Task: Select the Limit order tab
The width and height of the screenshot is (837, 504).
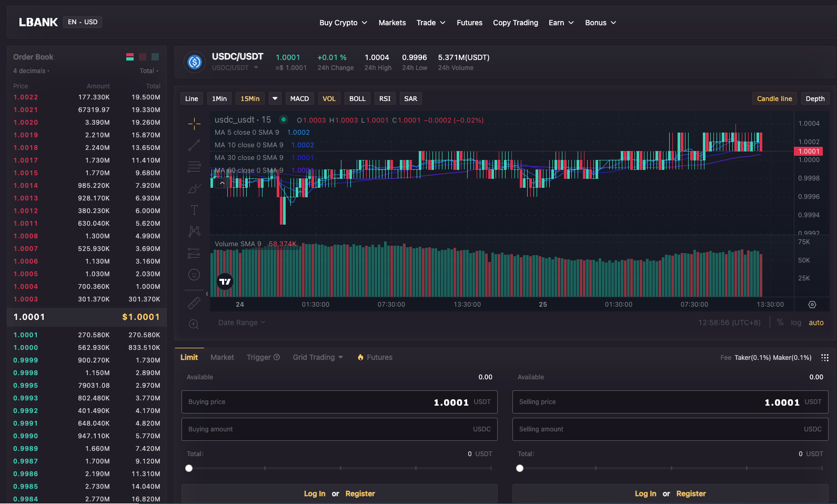Action: click(x=189, y=357)
